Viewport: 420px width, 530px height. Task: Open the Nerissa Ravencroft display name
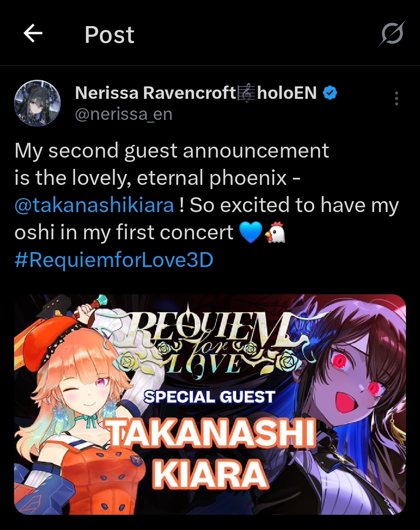(156, 93)
